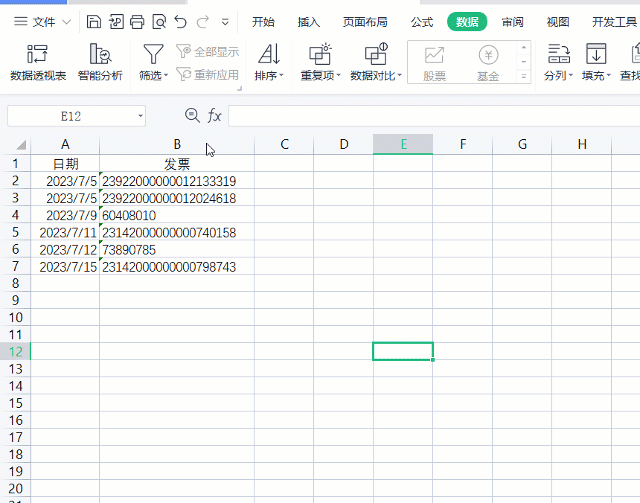
Task: Select column B header
Action: pos(177,144)
